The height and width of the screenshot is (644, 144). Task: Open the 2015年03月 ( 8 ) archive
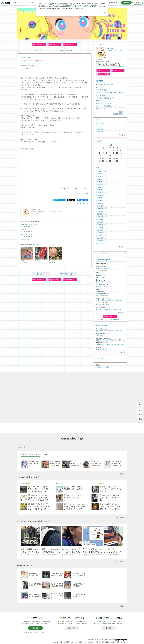(x=101, y=171)
